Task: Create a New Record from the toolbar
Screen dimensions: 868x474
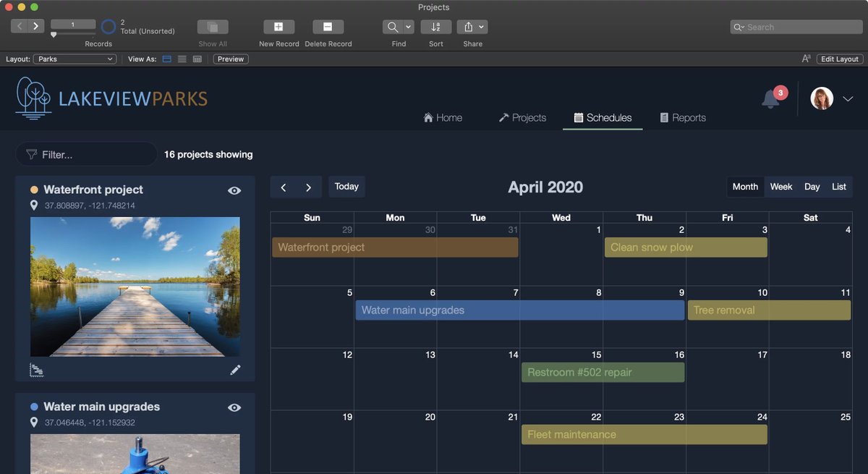Action: (278, 26)
